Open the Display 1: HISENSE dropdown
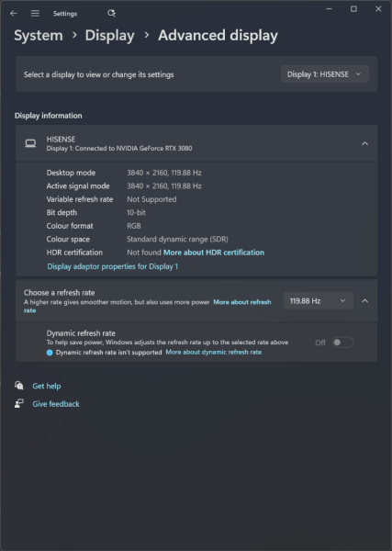Viewport: 392px width, 551px height. pyautogui.click(x=325, y=74)
